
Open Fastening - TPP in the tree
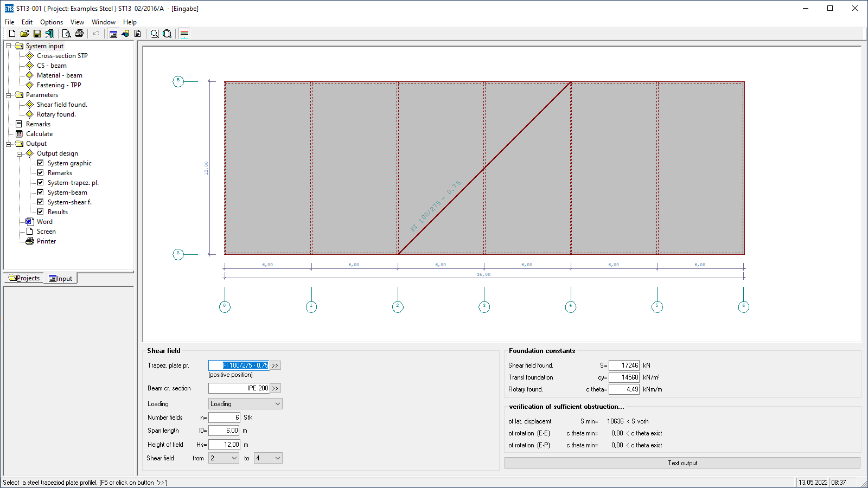(x=59, y=85)
